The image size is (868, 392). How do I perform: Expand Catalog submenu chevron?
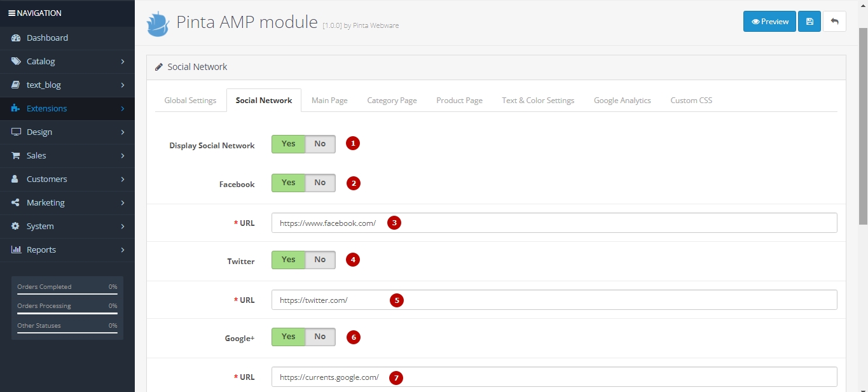[123, 62]
